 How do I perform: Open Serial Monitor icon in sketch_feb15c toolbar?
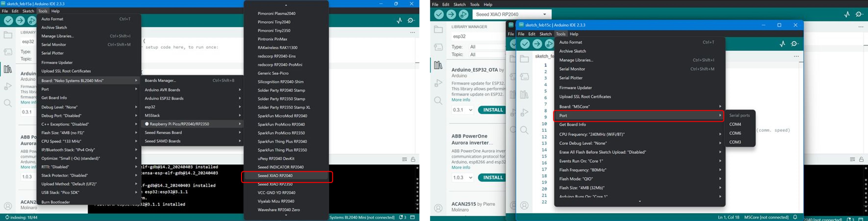[x=795, y=44]
